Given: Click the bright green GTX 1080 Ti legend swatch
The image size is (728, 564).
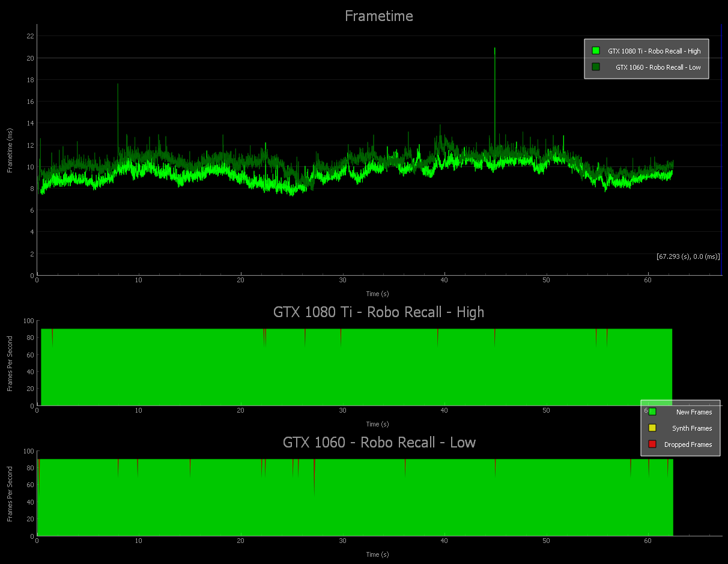Looking at the screenshot, I should 596,51.
